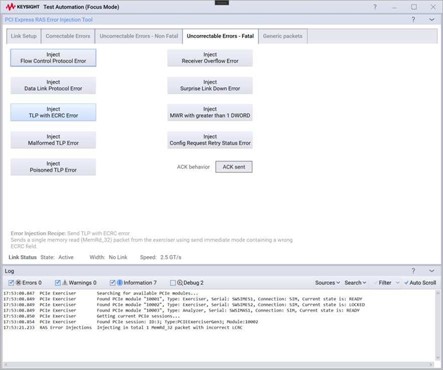Viewport: 443px width, 370px height.
Task: Open Log panel help question mark
Action: click(413, 271)
